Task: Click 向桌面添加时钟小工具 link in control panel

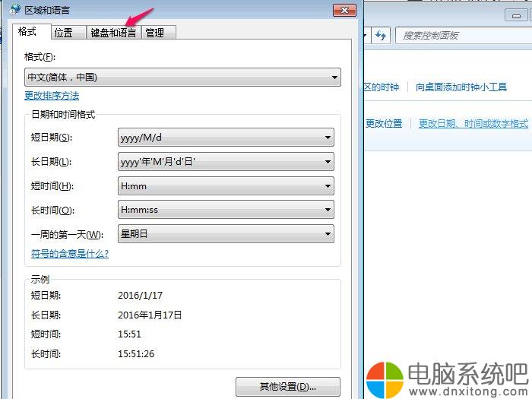Action: point(461,87)
